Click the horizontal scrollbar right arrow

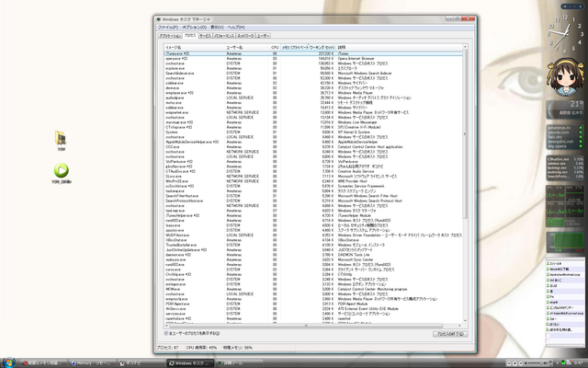[x=460, y=326]
